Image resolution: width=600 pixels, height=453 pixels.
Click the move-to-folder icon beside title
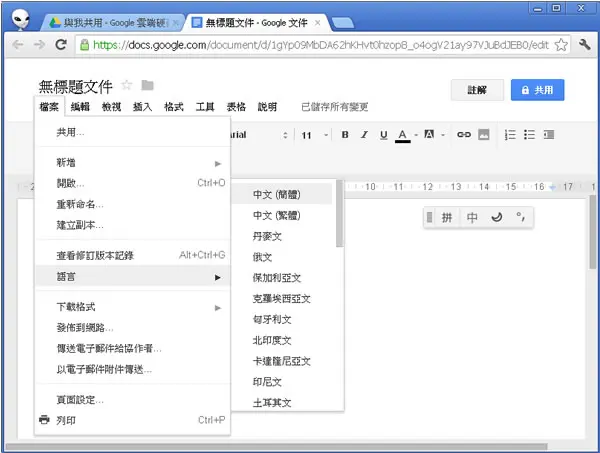147,85
